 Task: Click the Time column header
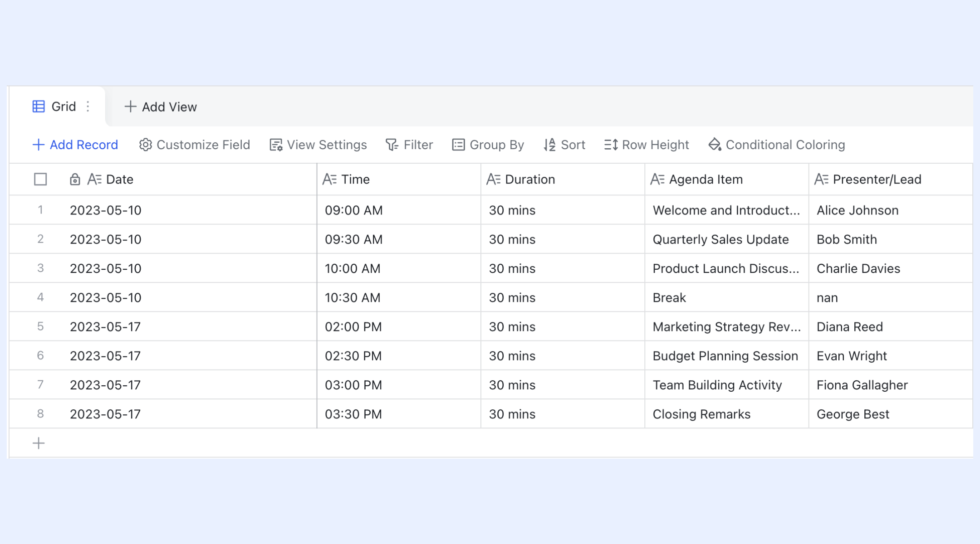point(399,179)
